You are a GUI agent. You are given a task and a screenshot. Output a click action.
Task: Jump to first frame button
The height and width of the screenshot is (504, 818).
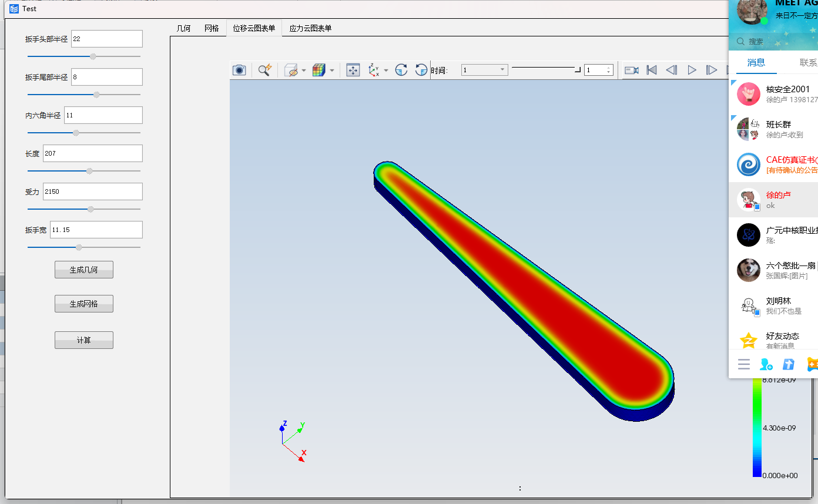(652, 70)
